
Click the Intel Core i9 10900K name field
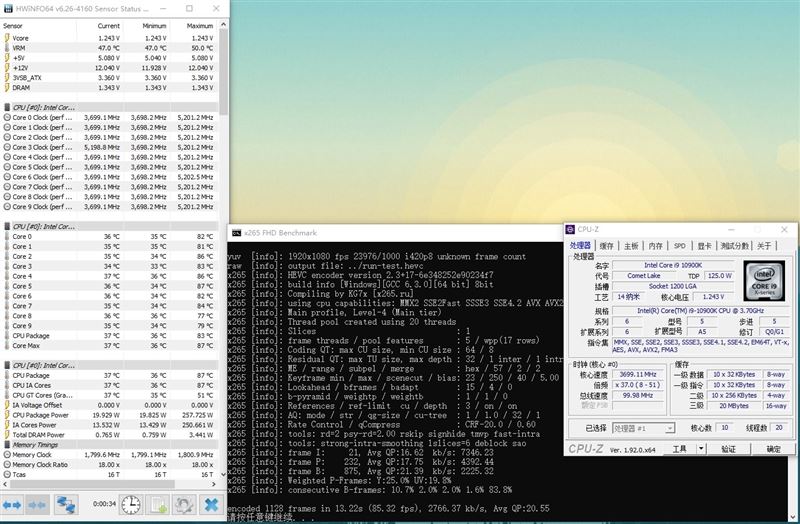point(673,265)
